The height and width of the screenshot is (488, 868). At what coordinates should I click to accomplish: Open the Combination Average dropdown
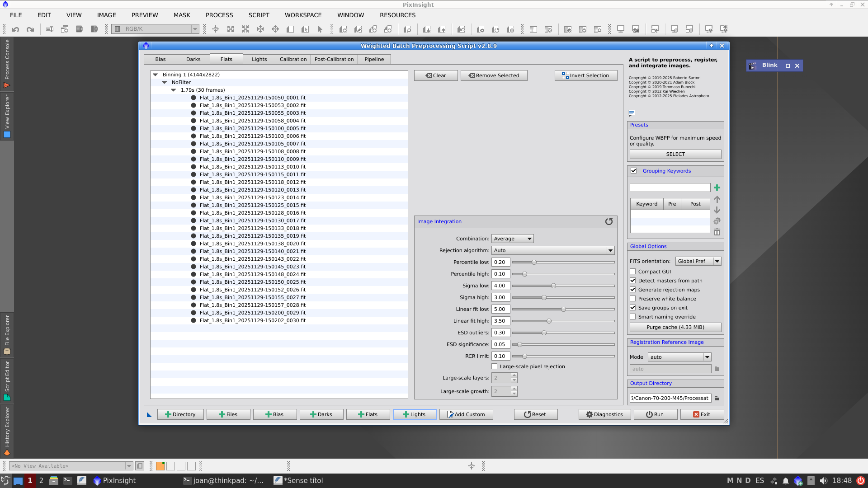(512, 239)
